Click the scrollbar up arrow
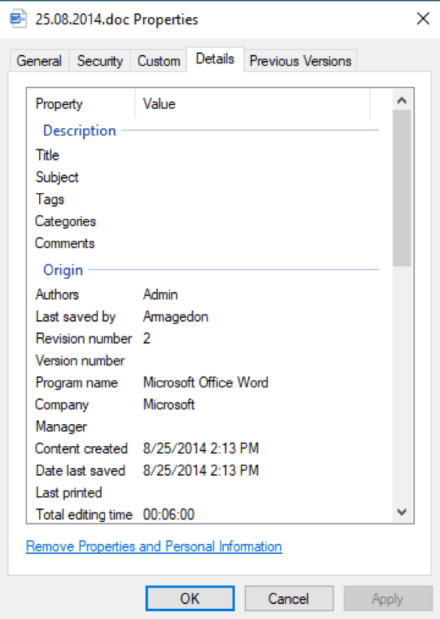Image resolution: width=440 pixels, height=619 pixels. pos(402,100)
